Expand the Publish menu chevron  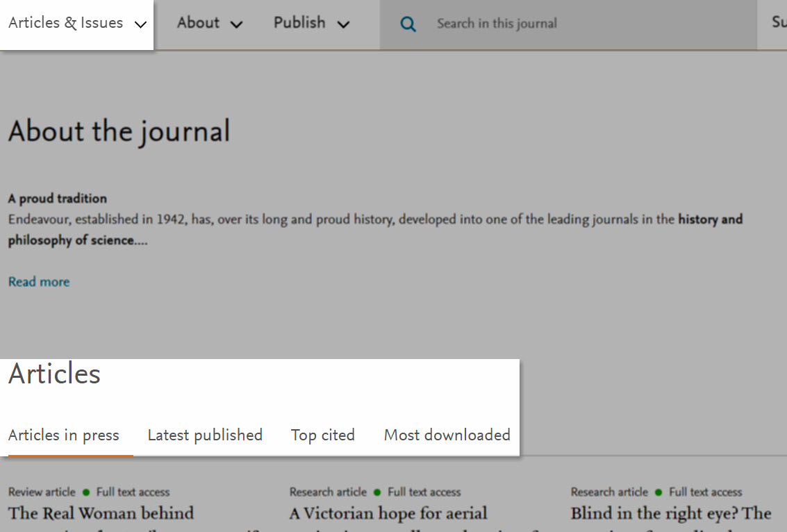343,24
